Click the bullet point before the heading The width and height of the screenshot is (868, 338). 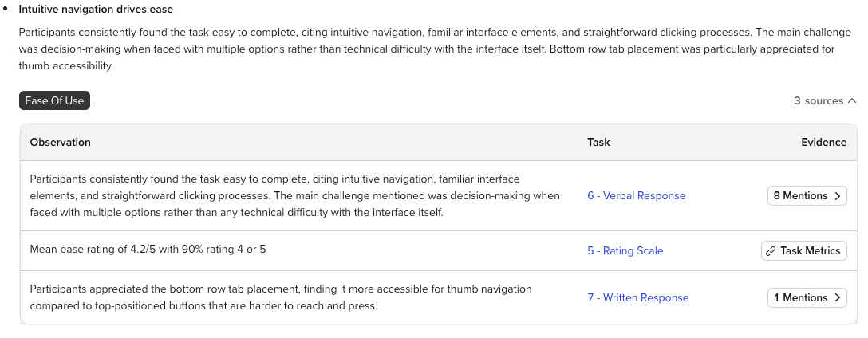(x=6, y=10)
